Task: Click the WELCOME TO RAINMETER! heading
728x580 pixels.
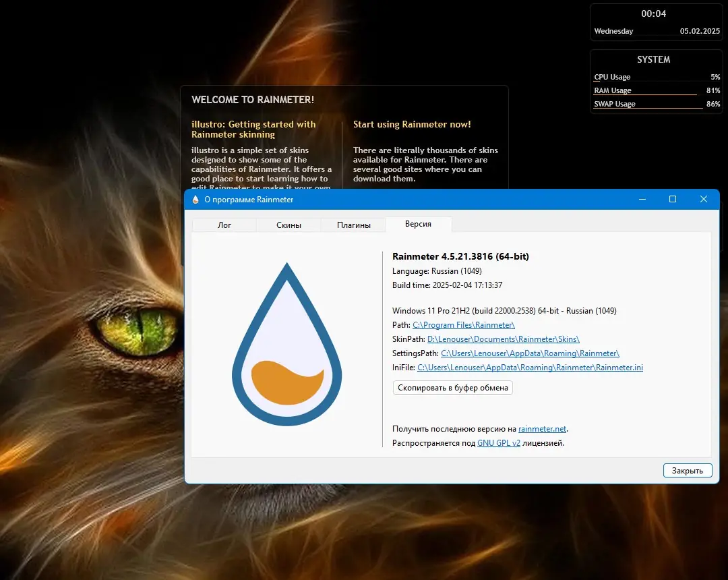Action: click(x=252, y=99)
